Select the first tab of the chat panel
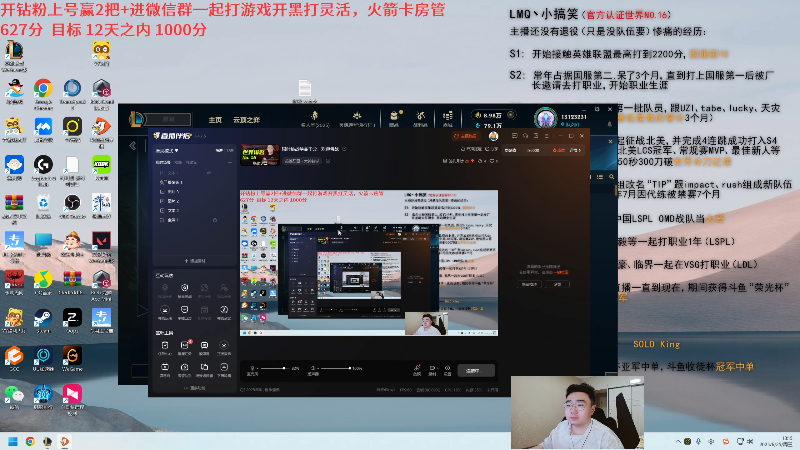This screenshot has height=450, width=800. [x=510, y=150]
